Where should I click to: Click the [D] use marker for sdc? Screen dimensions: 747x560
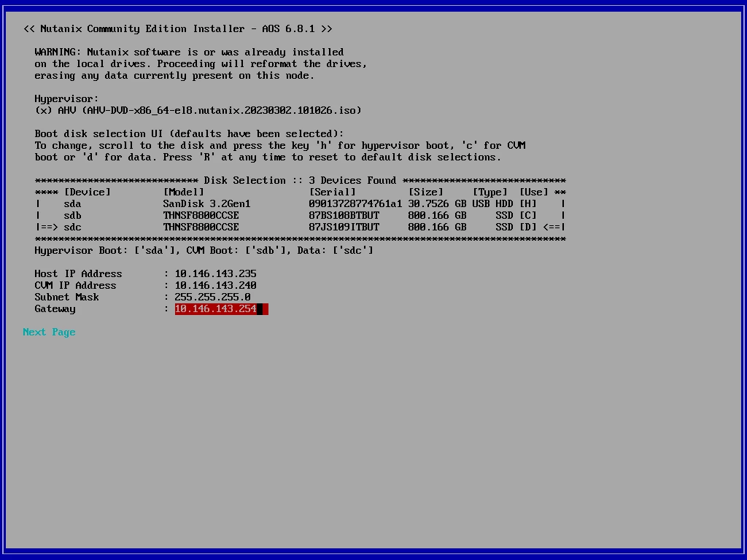[x=528, y=227]
